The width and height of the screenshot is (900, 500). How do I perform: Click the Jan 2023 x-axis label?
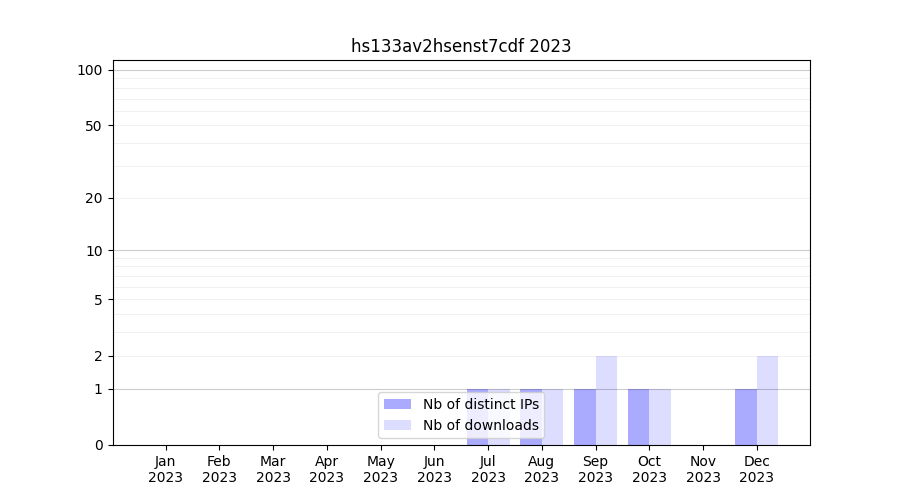(166, 469)
